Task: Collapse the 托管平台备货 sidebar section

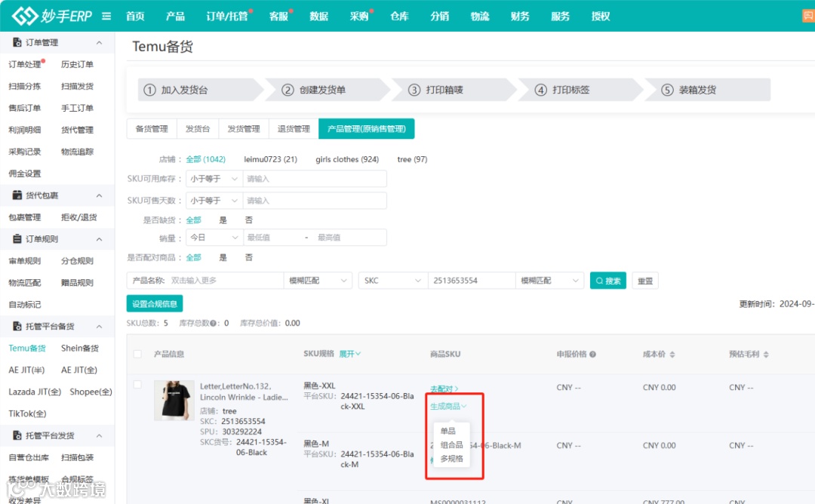Action: click(100, 326)
